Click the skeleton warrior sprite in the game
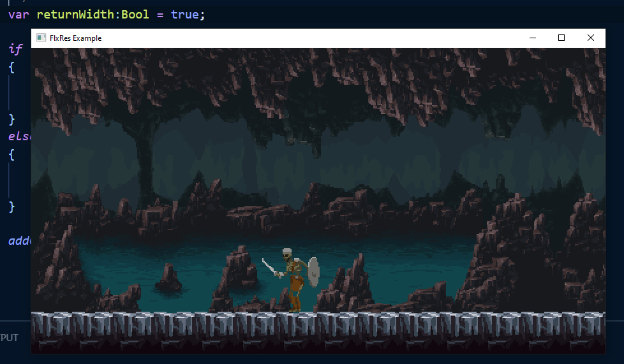This screenshot has height=364, width=624. click(x=292, y=279)
